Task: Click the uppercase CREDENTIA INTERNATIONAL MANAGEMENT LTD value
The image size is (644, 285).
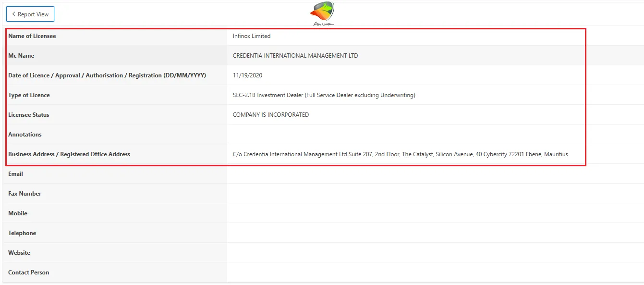Action: click(x=295, y=56)
